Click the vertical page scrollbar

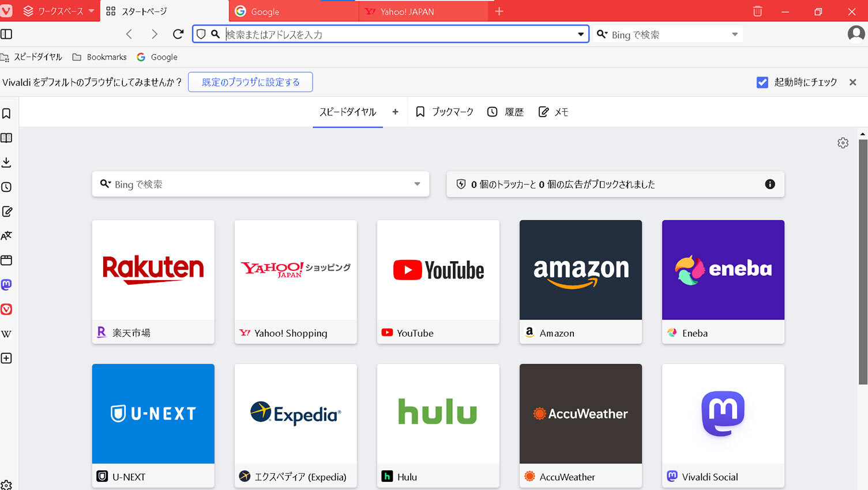[862, 259]
